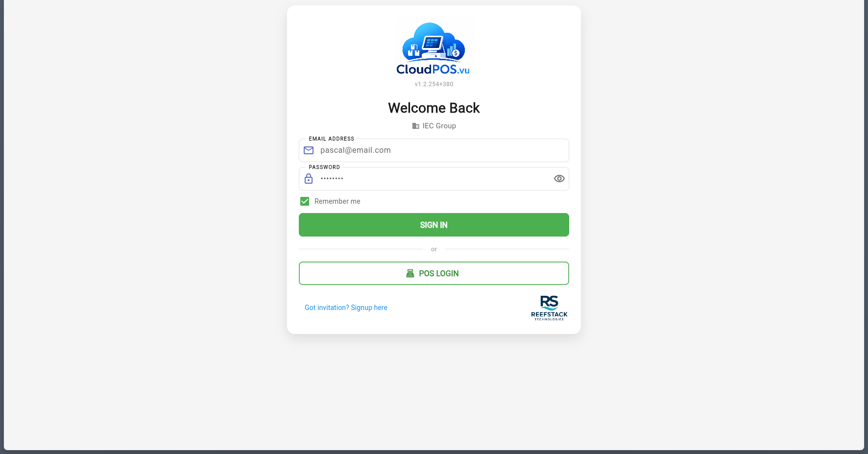Click the building icon beside IEC Group
Viewport: 868px width, 454px height.
(415, 126)
